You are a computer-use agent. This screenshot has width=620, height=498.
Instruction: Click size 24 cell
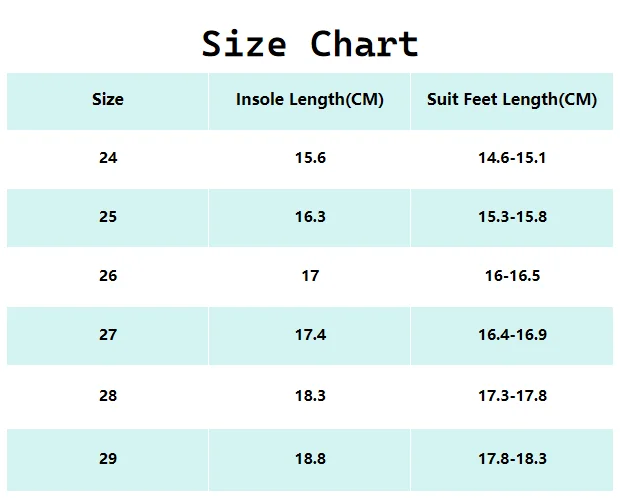click(x=108, y=158)
